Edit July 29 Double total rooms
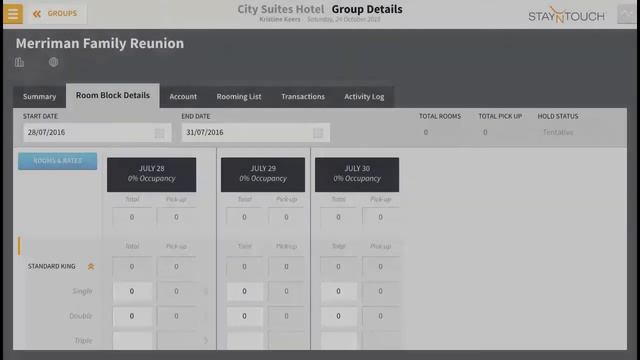The width and height of the screenshot is (640, 360). click(x=244, y=316)
